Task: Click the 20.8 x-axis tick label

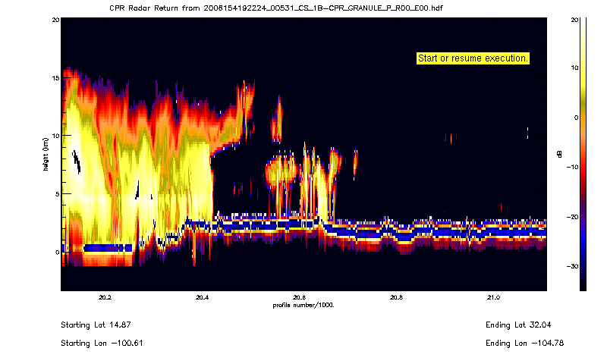Action: [396, 297]
